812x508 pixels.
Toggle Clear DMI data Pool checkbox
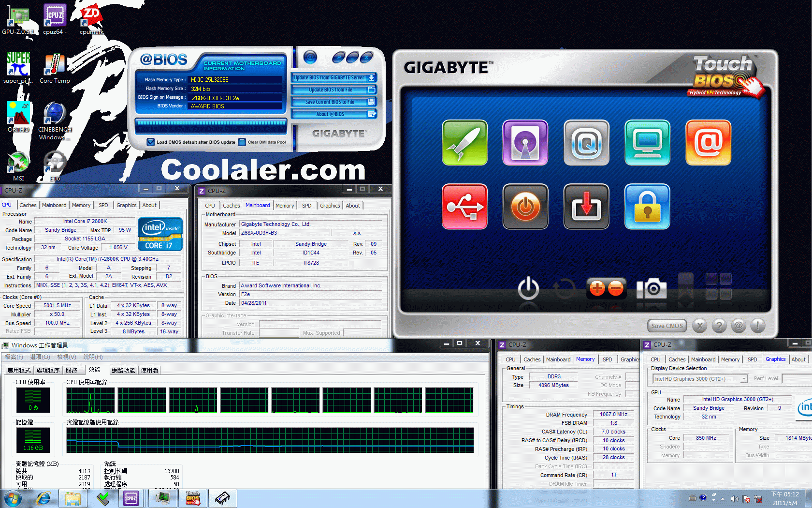242,142
